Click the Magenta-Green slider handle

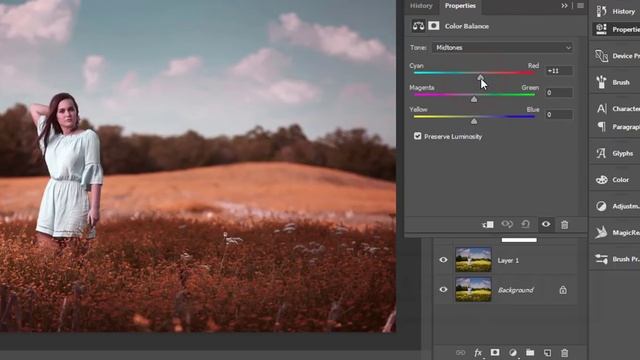474,99
